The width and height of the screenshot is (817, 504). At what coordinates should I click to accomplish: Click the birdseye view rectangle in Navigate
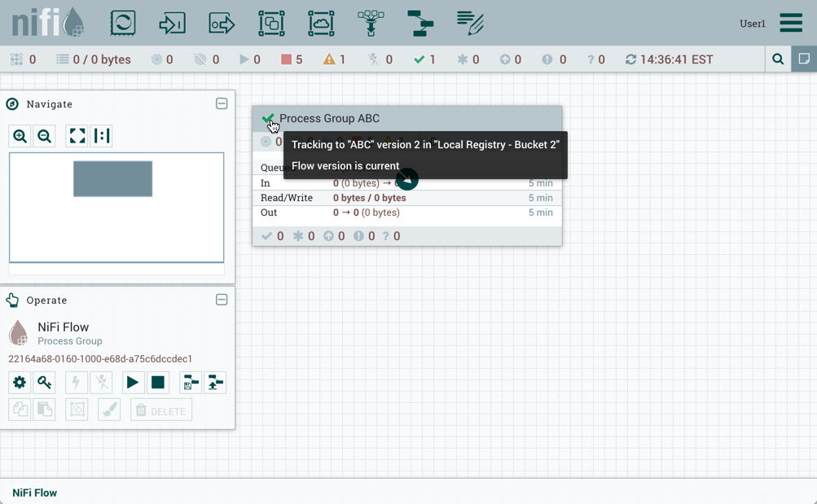click(112, 179)
